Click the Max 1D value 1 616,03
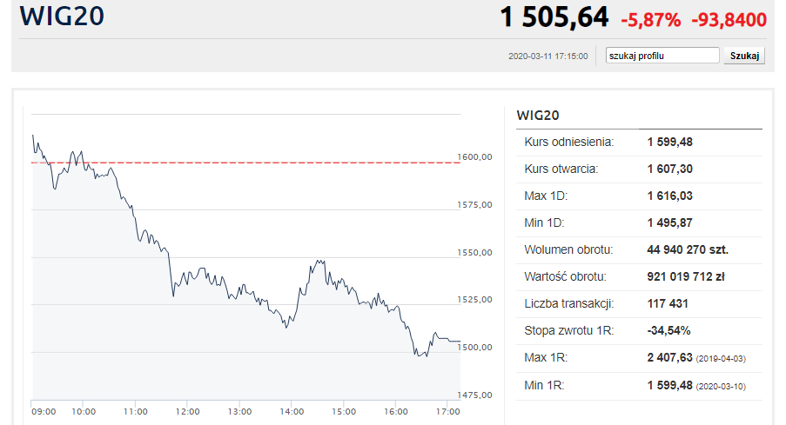This screenshot has width=786, height=425. (x=670, y=196)
